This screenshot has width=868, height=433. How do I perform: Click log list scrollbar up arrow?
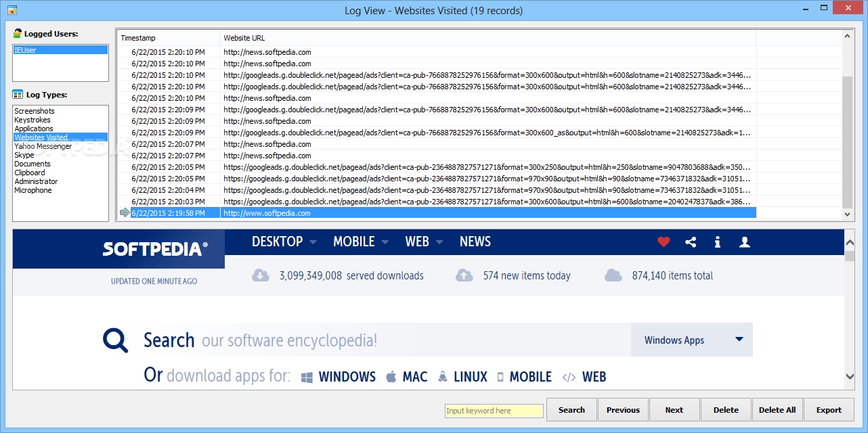pos(848,36)
